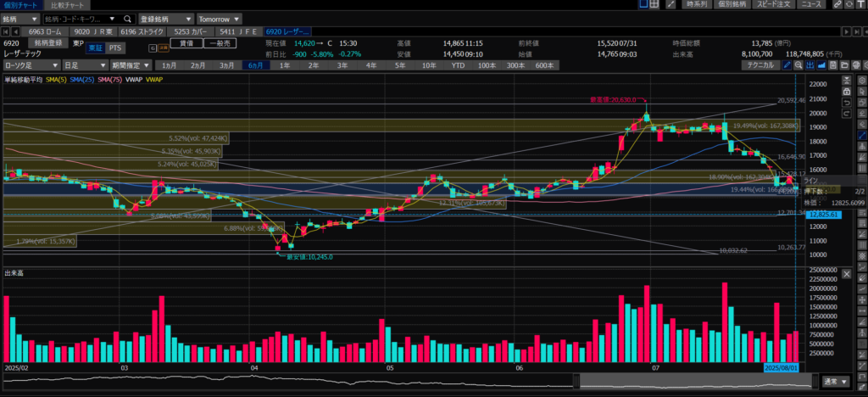Toggle the white VWAP legend
Image resolution: width=868 pixels, height=397 pixels.
tap(134, 80)
